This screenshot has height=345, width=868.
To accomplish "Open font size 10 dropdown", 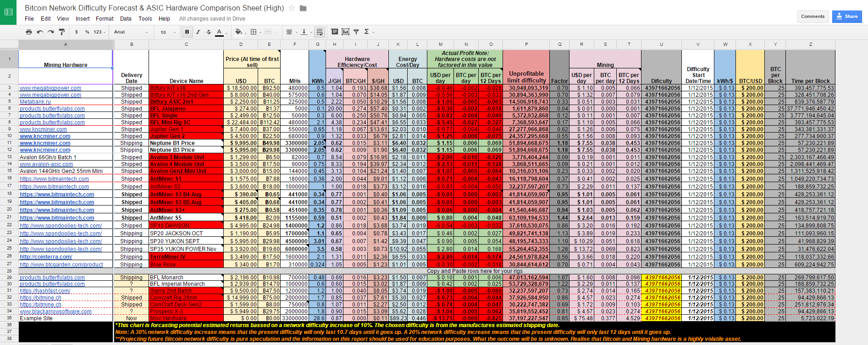I will (168, 32).
